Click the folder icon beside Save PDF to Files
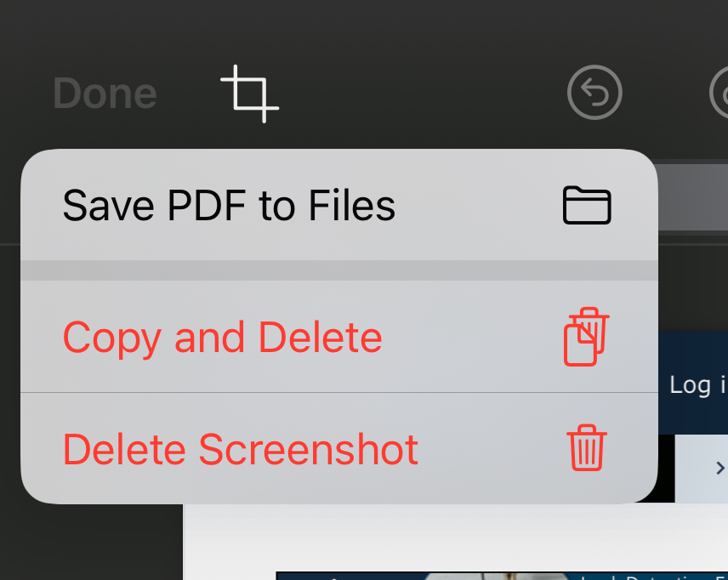 tap(587, 205)
